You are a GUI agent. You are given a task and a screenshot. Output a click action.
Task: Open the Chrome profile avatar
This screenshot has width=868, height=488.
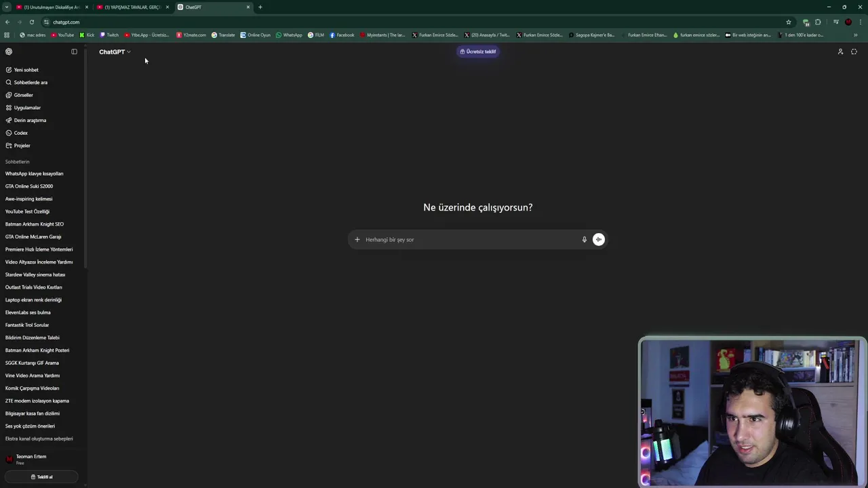tap(848, 22)
